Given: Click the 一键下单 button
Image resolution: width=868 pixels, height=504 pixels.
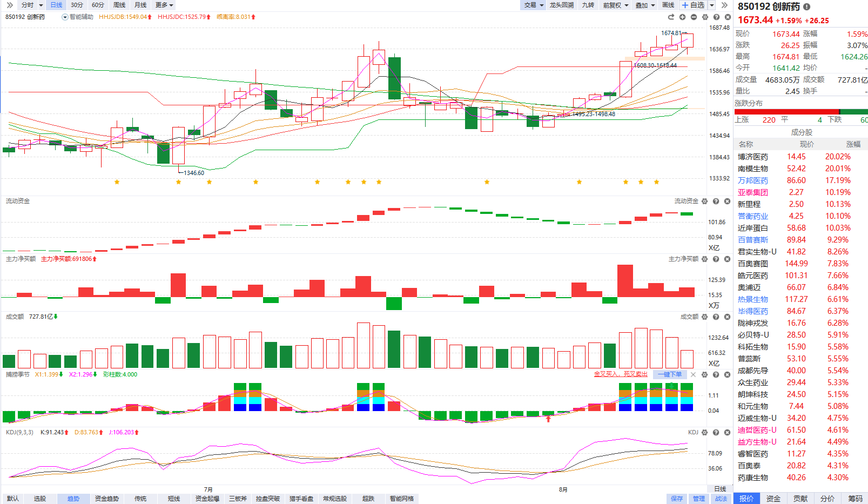Looking at the screenshot, I should (x=670, y=374).
